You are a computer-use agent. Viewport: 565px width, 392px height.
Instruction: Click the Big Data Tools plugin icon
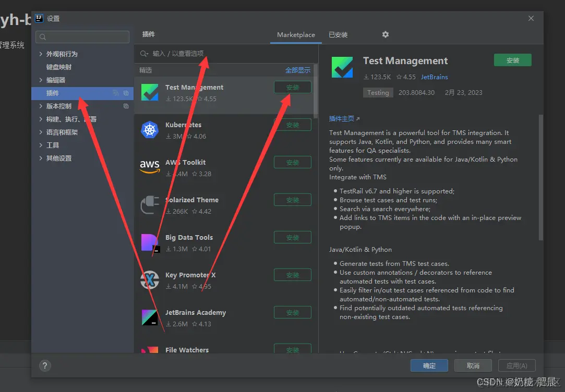point(150,243)
